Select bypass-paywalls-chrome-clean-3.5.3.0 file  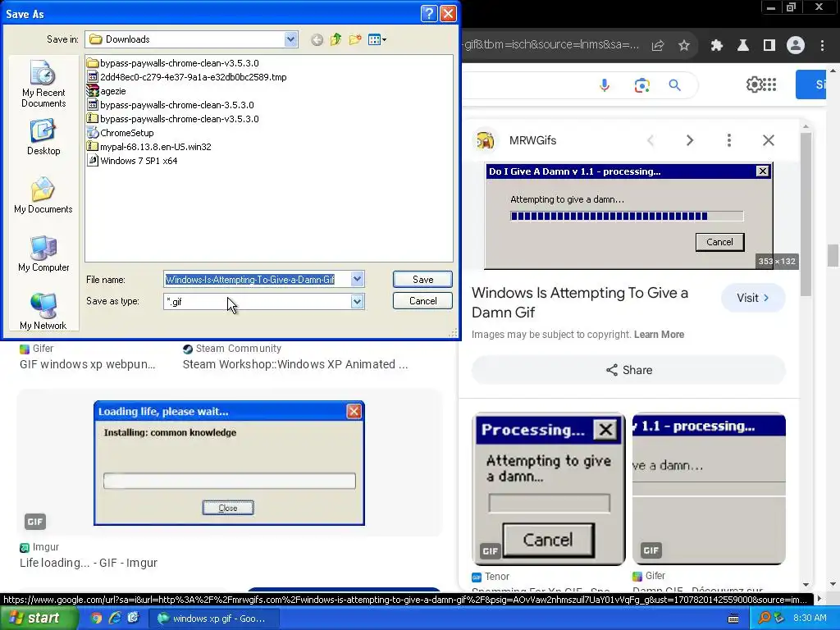click(x=171, y=105)
